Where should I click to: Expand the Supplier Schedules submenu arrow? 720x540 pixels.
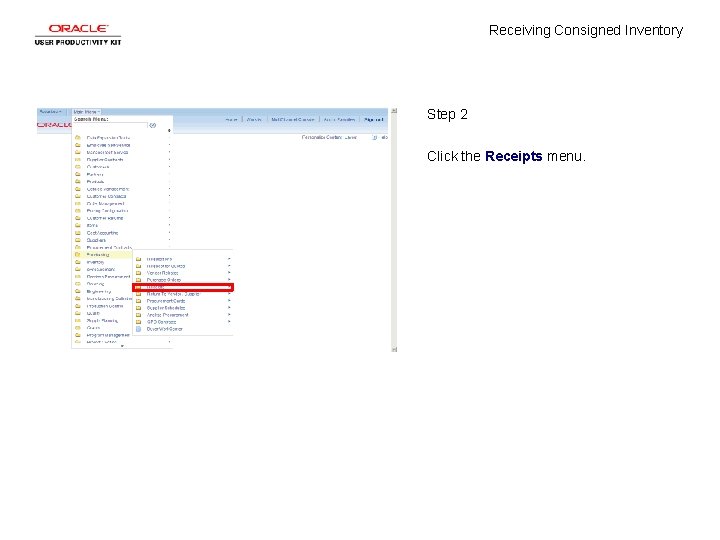point(229,308)
